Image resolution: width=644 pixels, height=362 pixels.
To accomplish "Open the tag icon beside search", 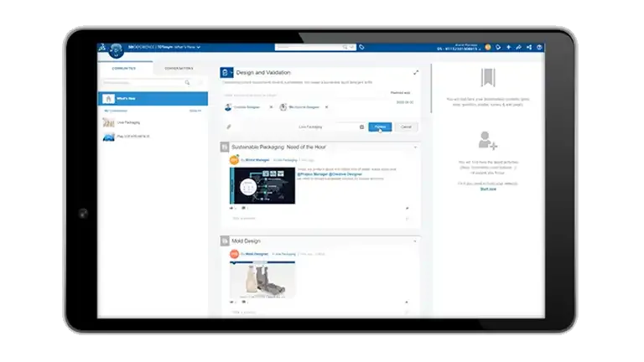I will (362, 47).
